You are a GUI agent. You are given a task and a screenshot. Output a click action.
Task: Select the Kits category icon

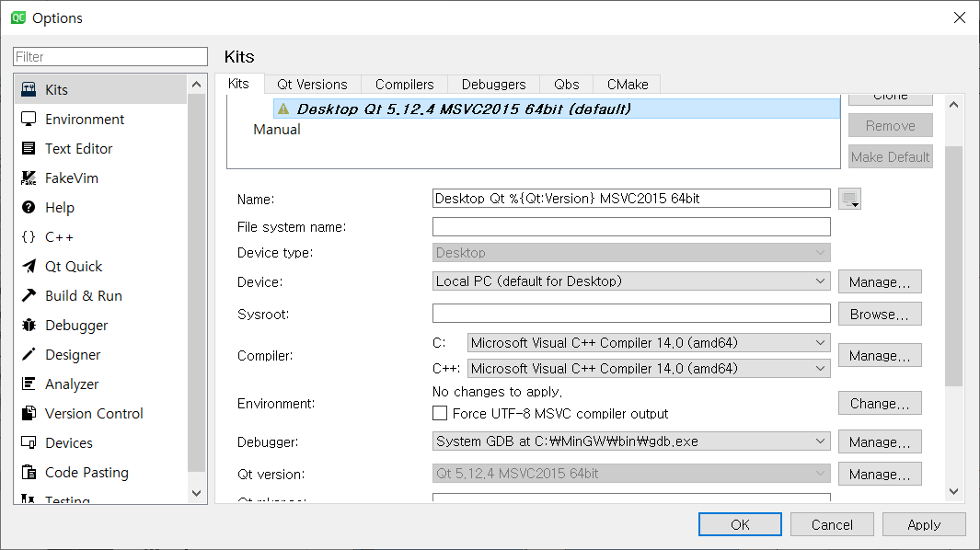point(29,89)
